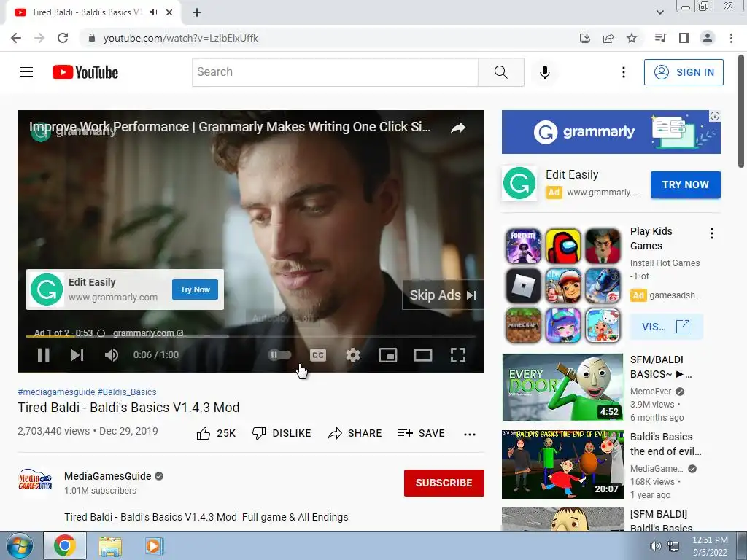
Task: Reload the page
Action: pos(63,38)
